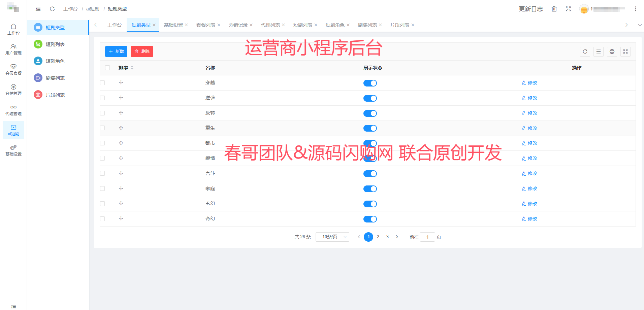Toggle the display status switch for 宫斗
Screen dimensions: 644x310
pos(370,174)
